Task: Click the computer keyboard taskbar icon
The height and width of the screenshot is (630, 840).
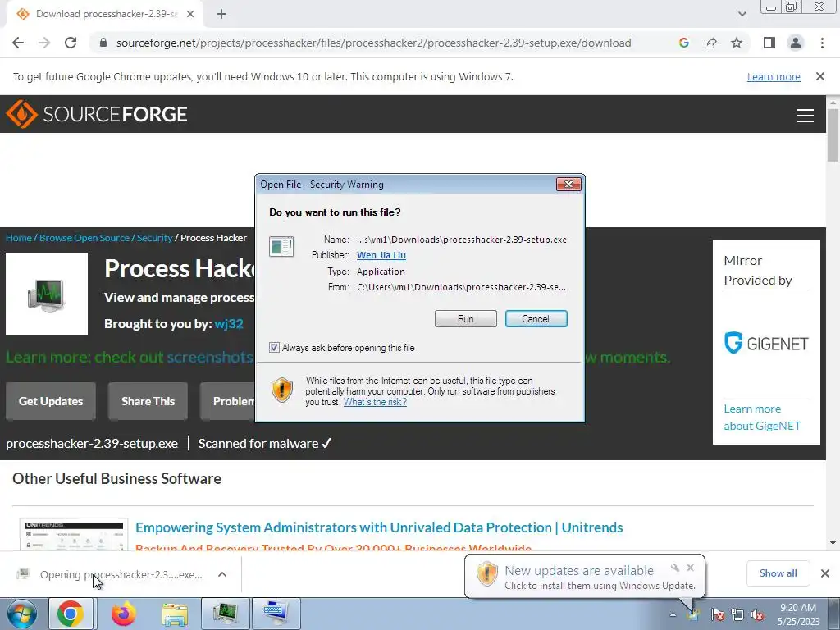Action: 276,614
